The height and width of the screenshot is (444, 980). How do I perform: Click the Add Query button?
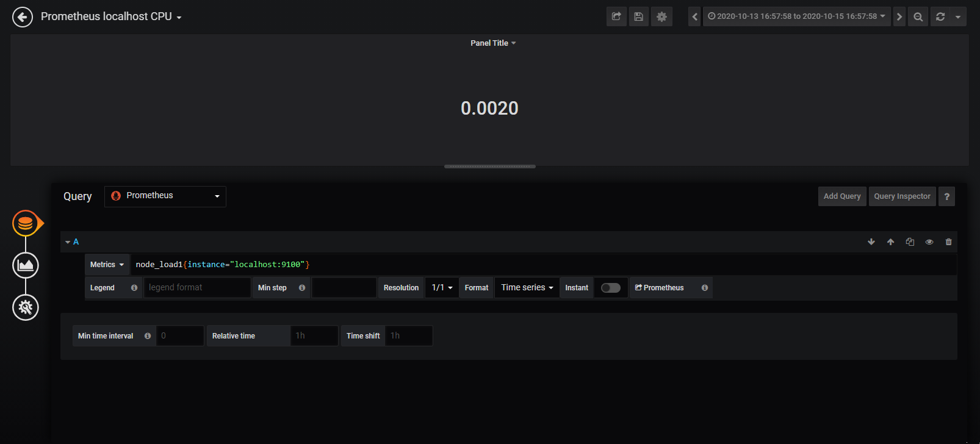(x=842, y=196)
